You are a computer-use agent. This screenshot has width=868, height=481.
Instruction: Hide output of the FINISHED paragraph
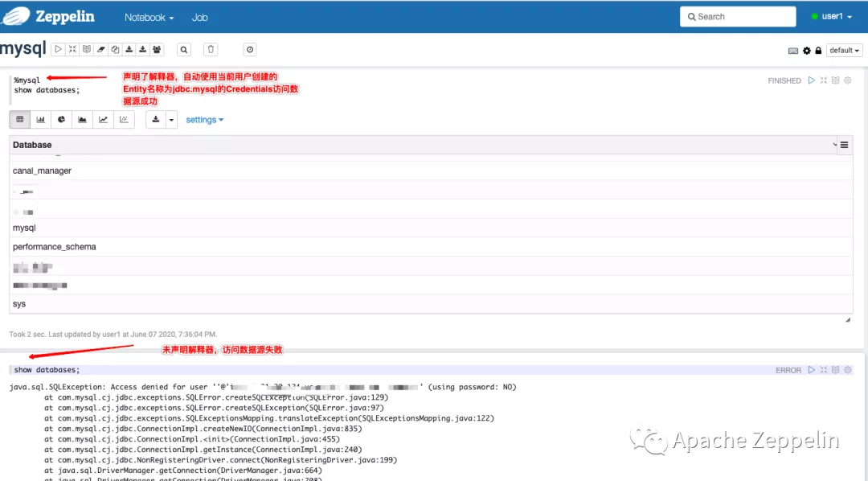click(835, 80)
